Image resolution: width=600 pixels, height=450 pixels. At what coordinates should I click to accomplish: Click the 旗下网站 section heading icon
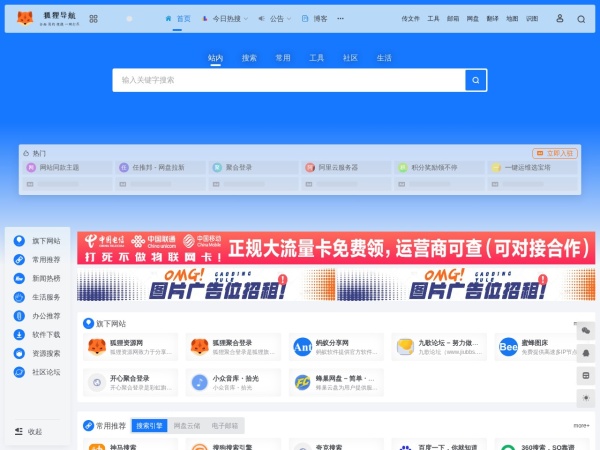pyautogui.click(x=88, y=323)
